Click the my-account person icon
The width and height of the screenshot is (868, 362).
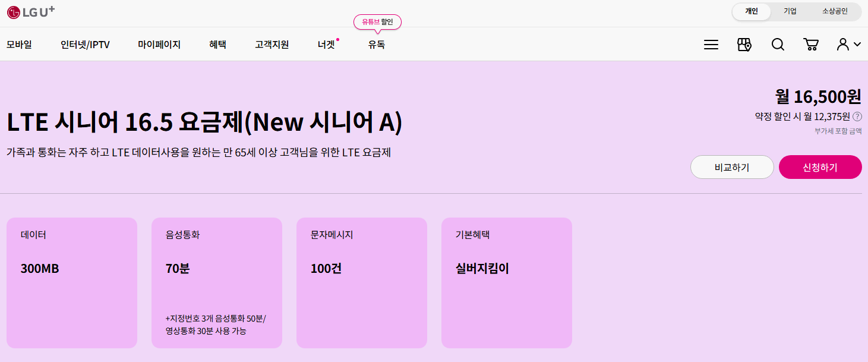click(844, 44)
